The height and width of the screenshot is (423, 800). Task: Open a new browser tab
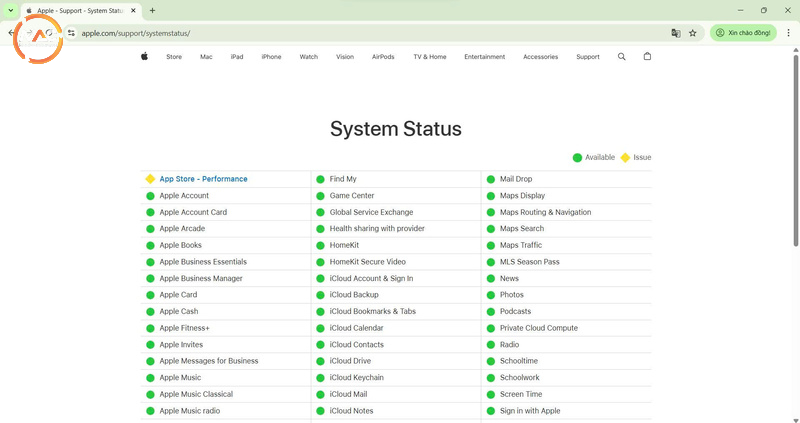point(152,10)
